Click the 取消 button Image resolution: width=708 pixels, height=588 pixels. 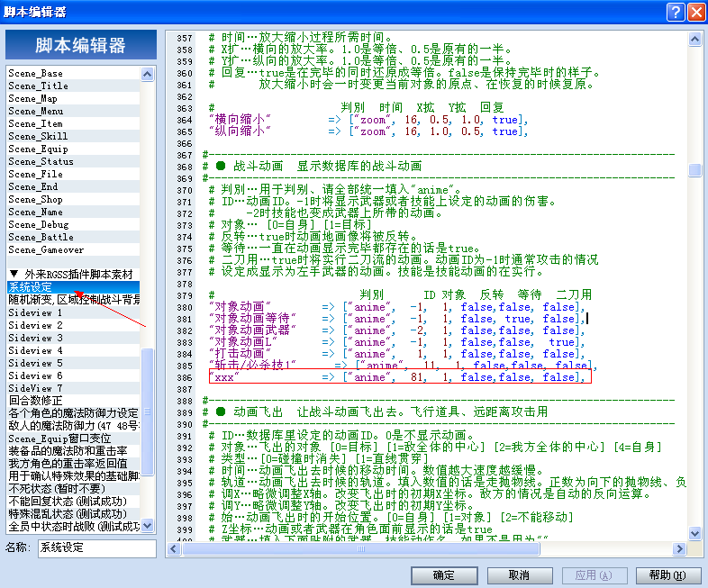[520, 575]
